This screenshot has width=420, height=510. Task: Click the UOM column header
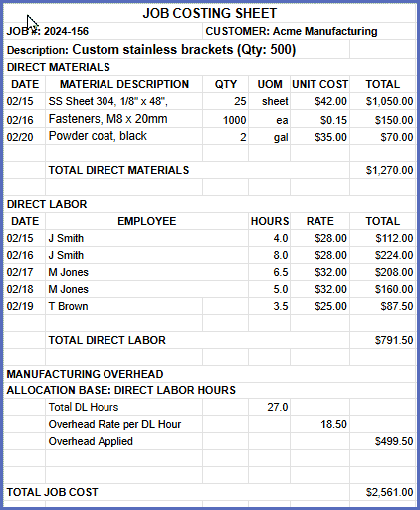tap(270, 84)
